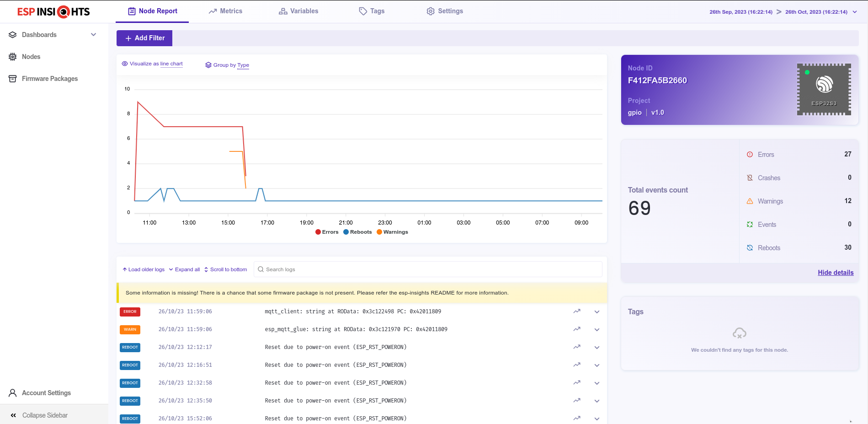
Task: Select end date 26th Oct, 2023
Action: pos(816,12)
